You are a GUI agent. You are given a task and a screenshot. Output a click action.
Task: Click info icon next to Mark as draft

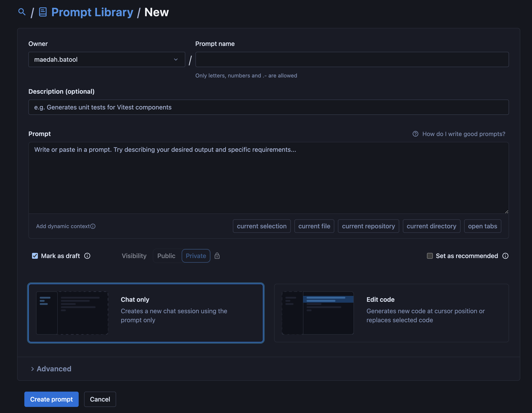[x=87, y=256]
